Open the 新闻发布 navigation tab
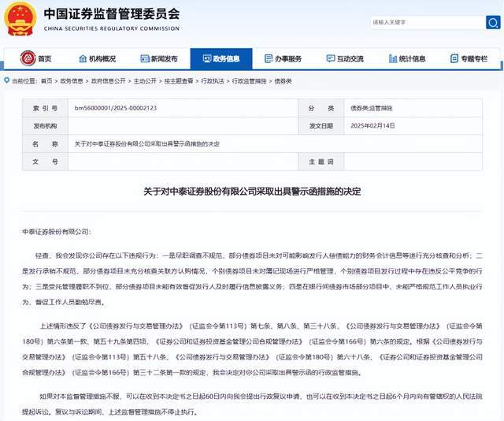 159,58
